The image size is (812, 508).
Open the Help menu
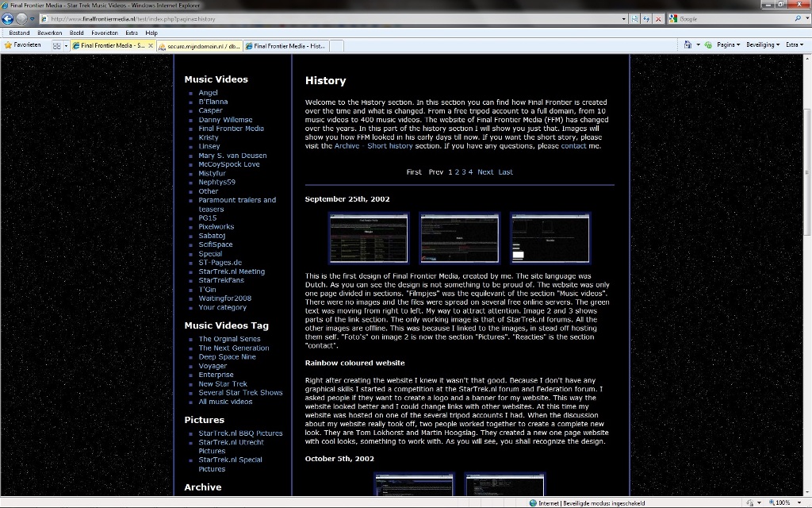151,33
